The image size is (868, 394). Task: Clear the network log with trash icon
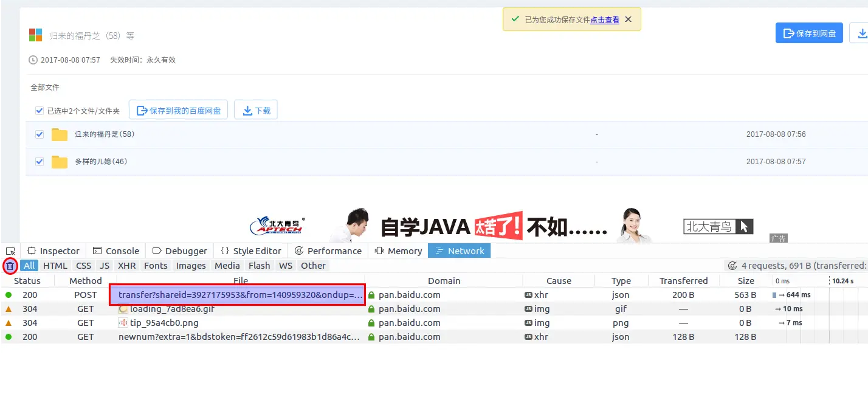coord(10,266)
